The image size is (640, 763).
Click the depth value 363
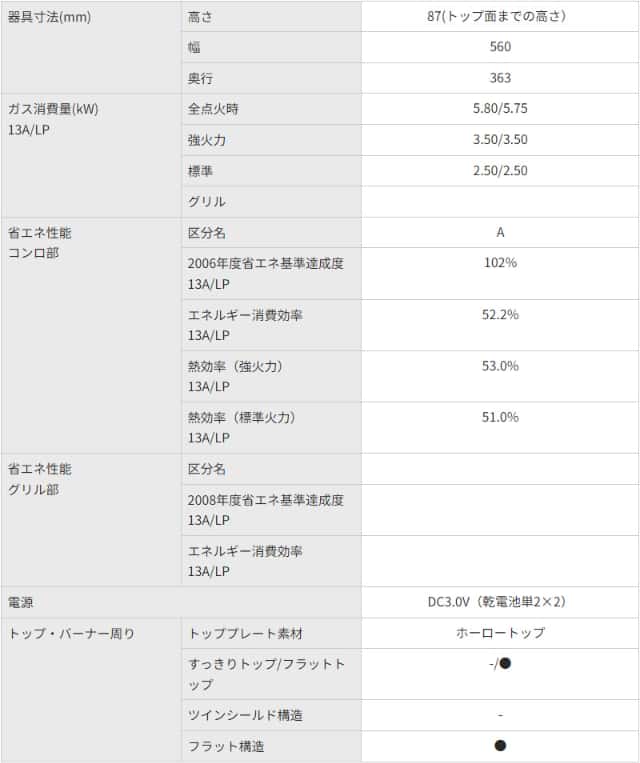[500, 78]
